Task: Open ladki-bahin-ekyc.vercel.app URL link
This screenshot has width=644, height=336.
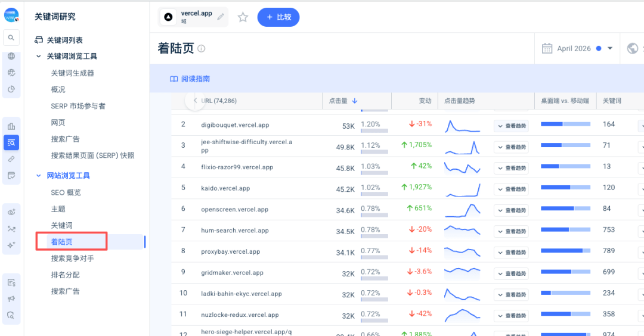Action: [x=241, y=294]
